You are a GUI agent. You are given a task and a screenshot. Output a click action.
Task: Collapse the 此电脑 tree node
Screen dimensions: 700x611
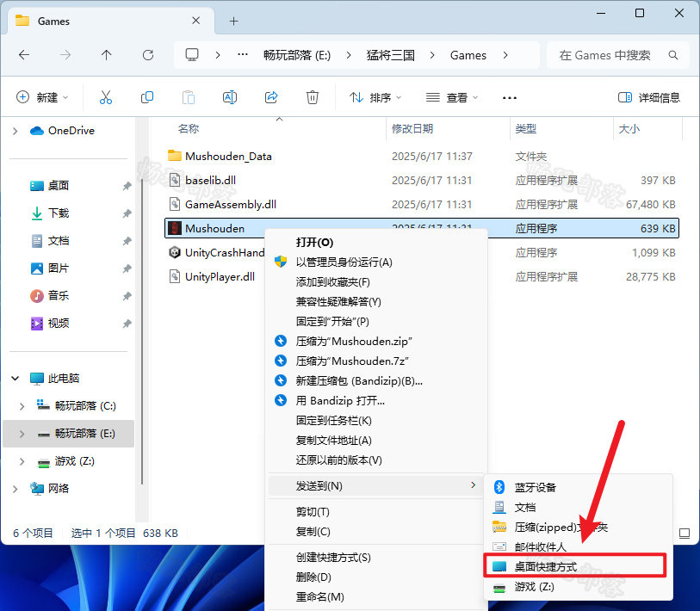click(x=15, y=379)
